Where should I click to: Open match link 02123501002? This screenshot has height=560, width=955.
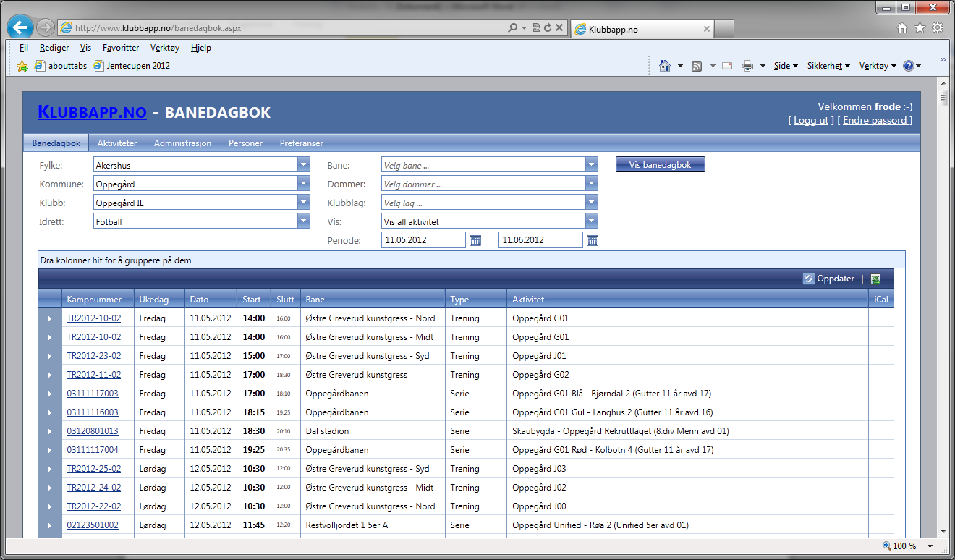coord(93,525)
